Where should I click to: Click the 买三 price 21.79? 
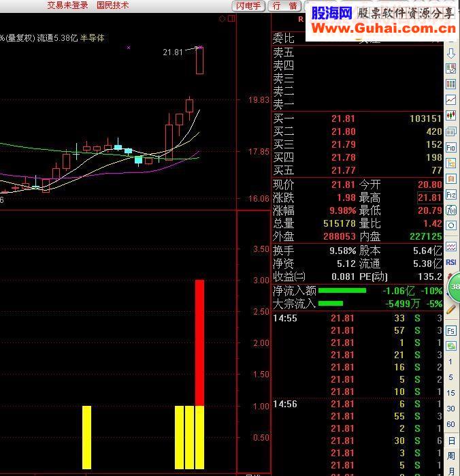coord(343,144)
